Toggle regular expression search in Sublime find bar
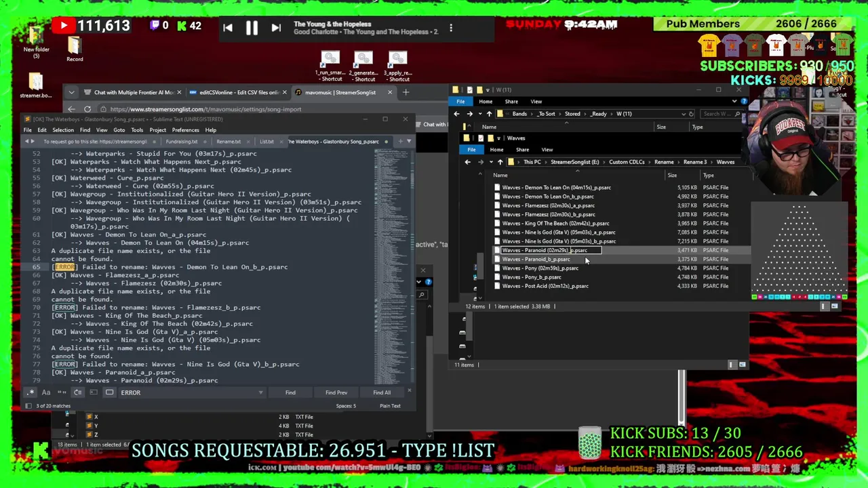The image size is (868, 488). 31,392
